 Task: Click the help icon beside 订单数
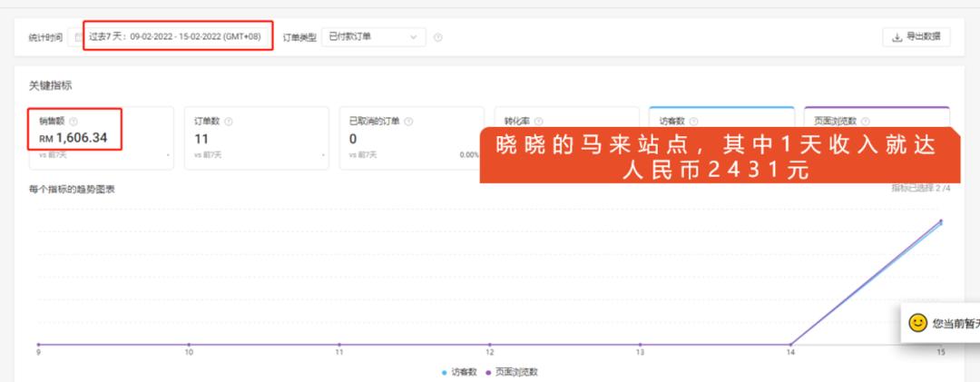pos(229,122)
